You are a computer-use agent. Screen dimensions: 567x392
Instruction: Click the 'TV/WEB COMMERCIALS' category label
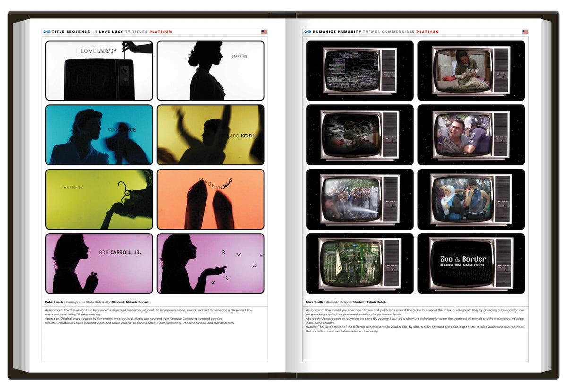click(389, 32)
